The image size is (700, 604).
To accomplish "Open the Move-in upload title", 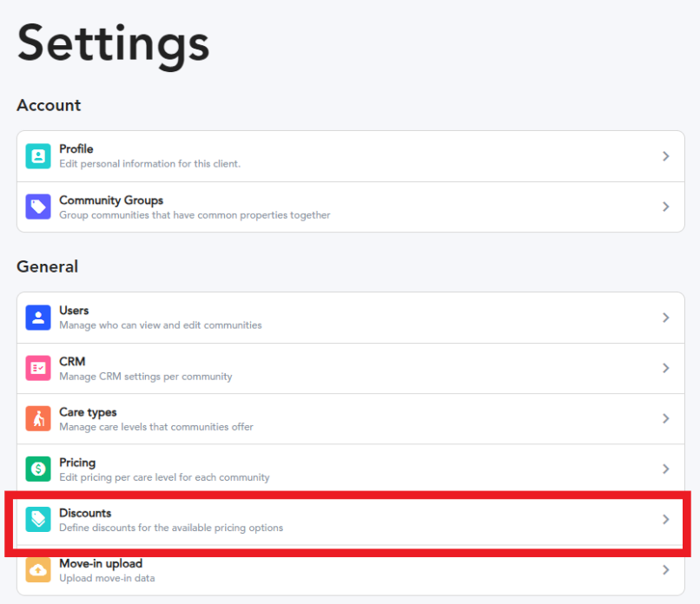I will tap(101, 563).
